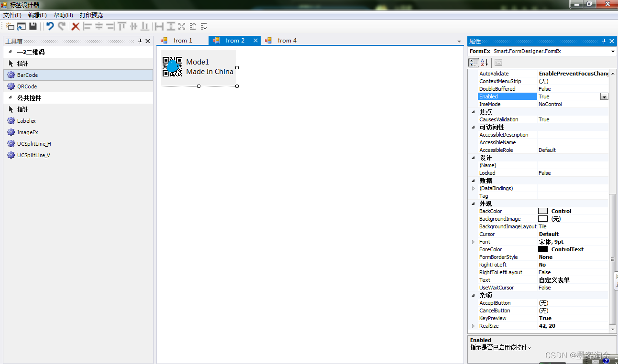Image resolution: width=618 pixels, height=364 pixels.
Task: Open the Enabled value dropdown
Action: (x=604, y=96)
